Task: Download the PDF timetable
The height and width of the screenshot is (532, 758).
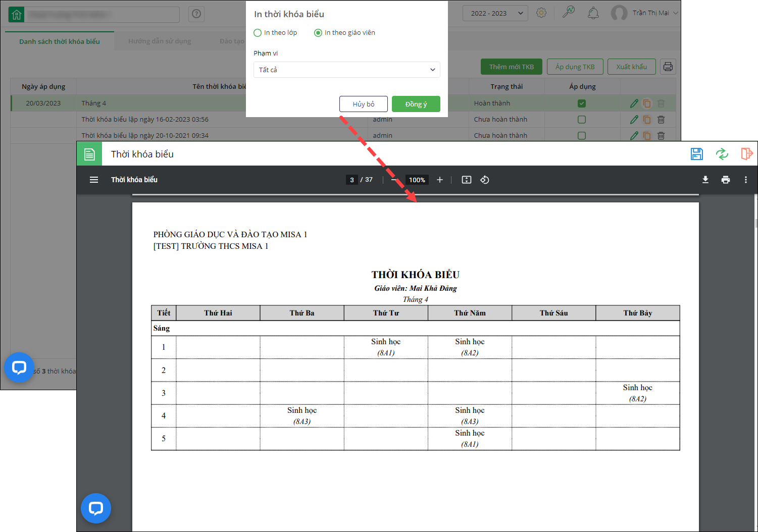Action: coord(705,180)
